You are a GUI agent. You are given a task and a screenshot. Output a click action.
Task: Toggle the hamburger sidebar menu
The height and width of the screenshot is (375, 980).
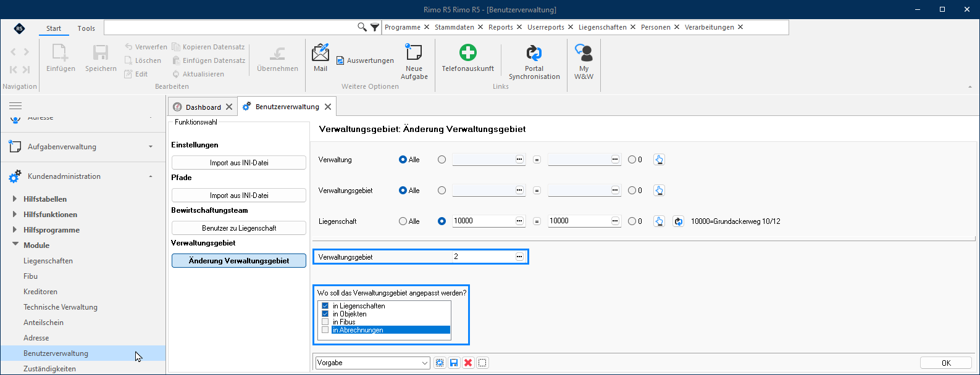[15, 106]
